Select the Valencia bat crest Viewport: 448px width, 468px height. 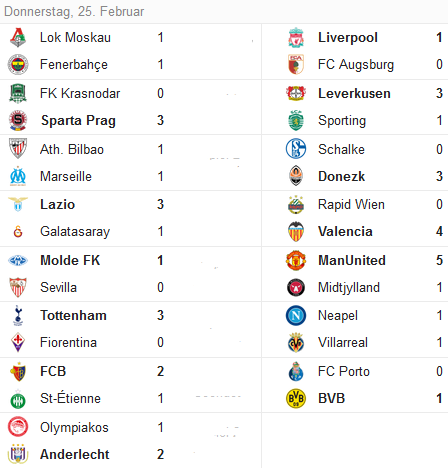pos(296,231)
